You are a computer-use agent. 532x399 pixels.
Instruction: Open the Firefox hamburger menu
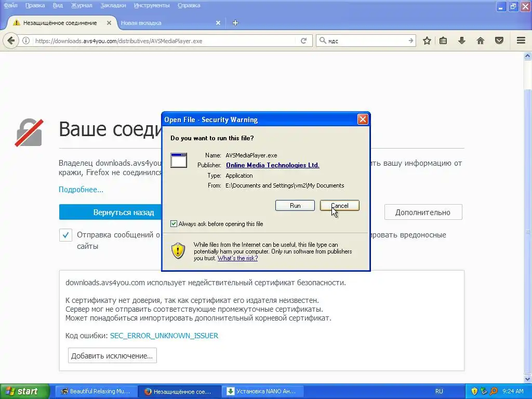click(x=521, y=41)
